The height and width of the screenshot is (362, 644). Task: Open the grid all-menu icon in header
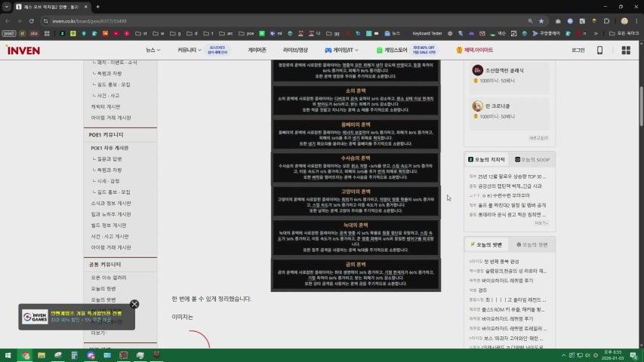(x=626, y=50)
